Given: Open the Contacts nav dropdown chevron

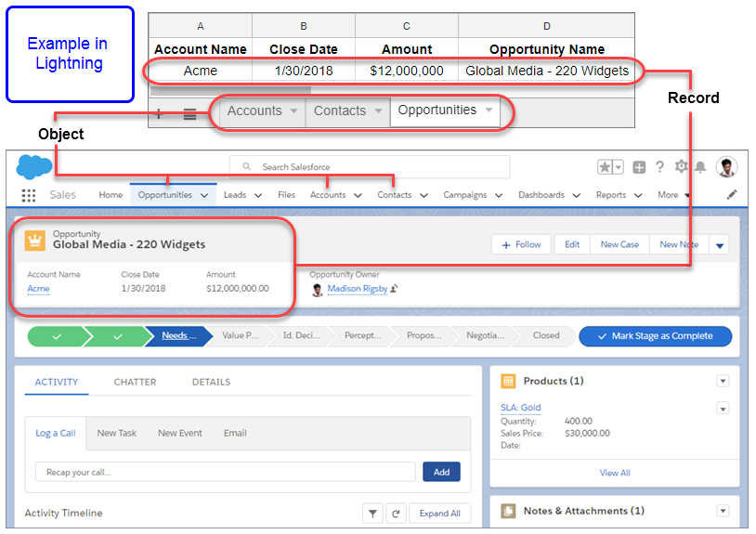Looking at the screenshot, I should pyautogui.click(x=424, y=195).
